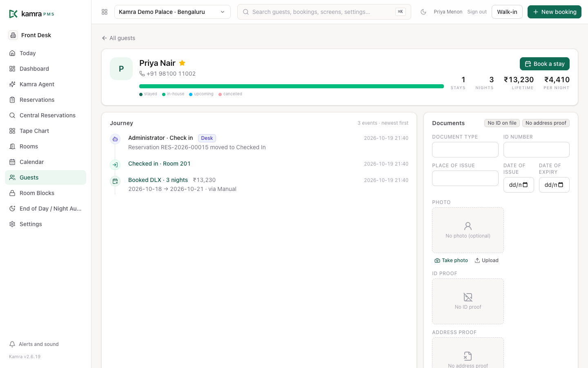Click the No photo placeholder box
The height and width of the screenshot is (368, 588).
coord(468,230)
